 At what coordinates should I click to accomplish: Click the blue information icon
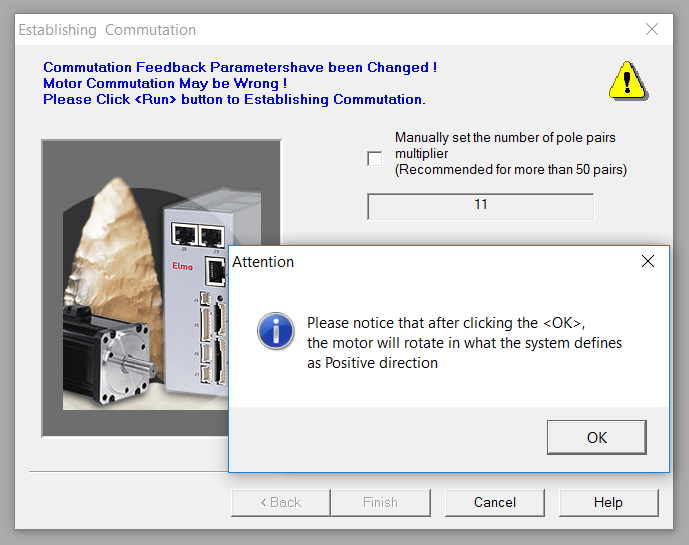point(276,331)
